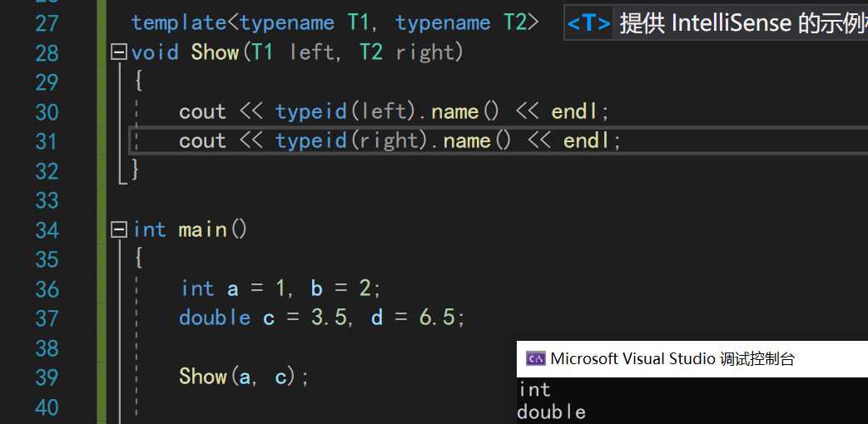
Task: Click 'name' call on line 31
Action: (x=467, y=141)
